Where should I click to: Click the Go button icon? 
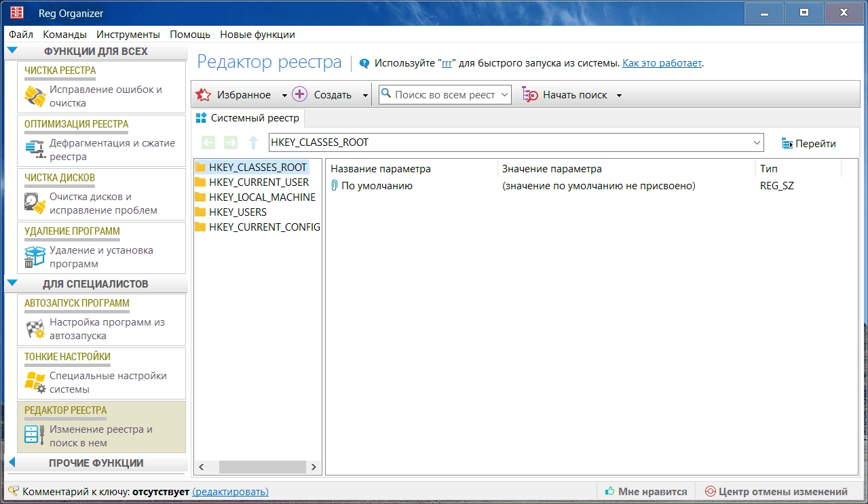(x=787, y=144)
